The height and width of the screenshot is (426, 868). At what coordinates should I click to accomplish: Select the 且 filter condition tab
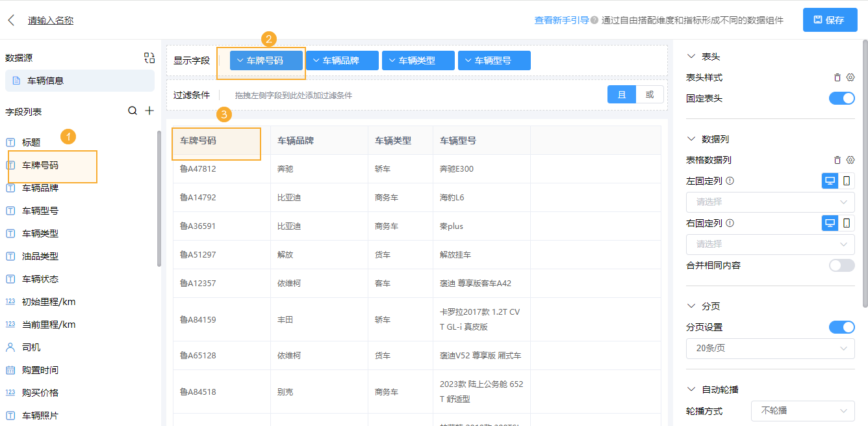click(621, 94)
